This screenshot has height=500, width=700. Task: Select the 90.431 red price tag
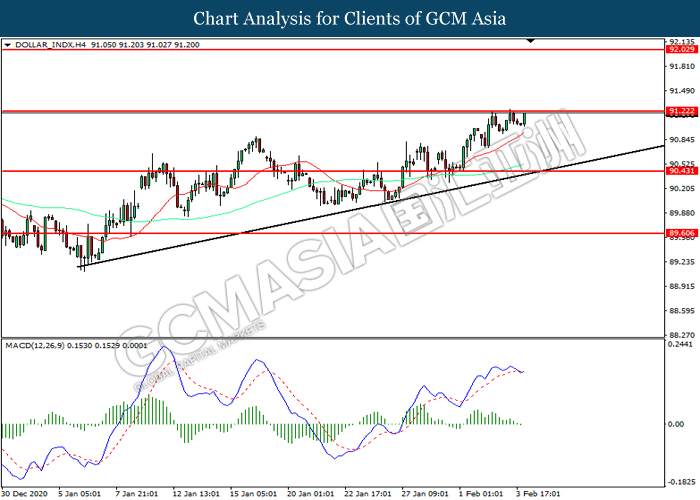682,171
